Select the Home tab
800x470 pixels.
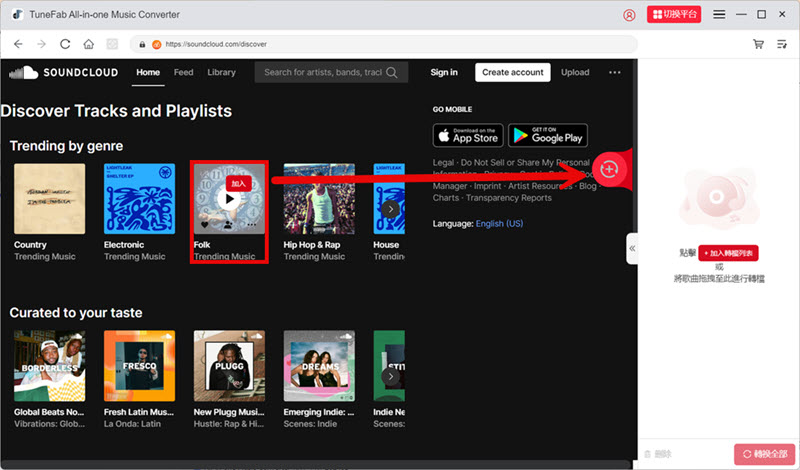[148, 72]
